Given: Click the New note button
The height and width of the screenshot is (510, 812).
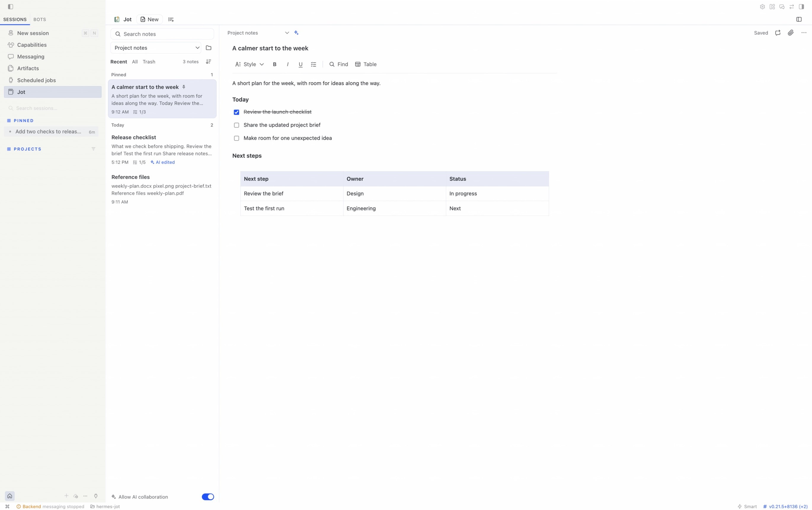Looking at the screenshot, I should click(149, 19).
